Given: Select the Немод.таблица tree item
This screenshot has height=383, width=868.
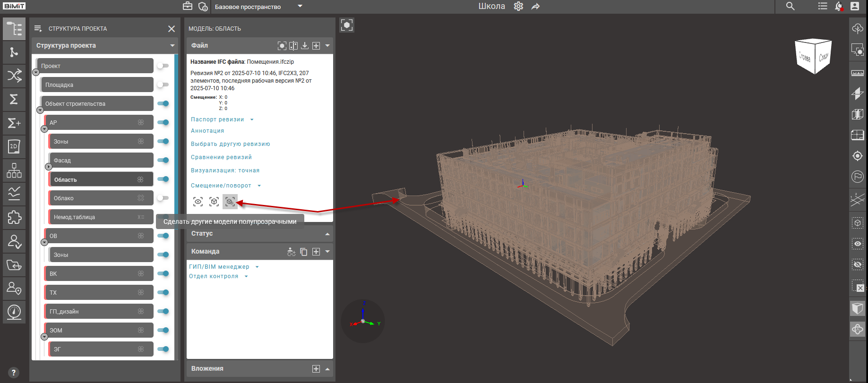Looking at the screenshot, I should click(101, 217).
